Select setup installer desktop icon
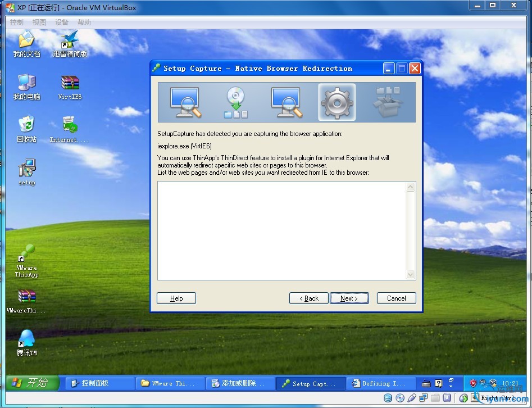Screen dimensions: 532x408 coord(26,172)
